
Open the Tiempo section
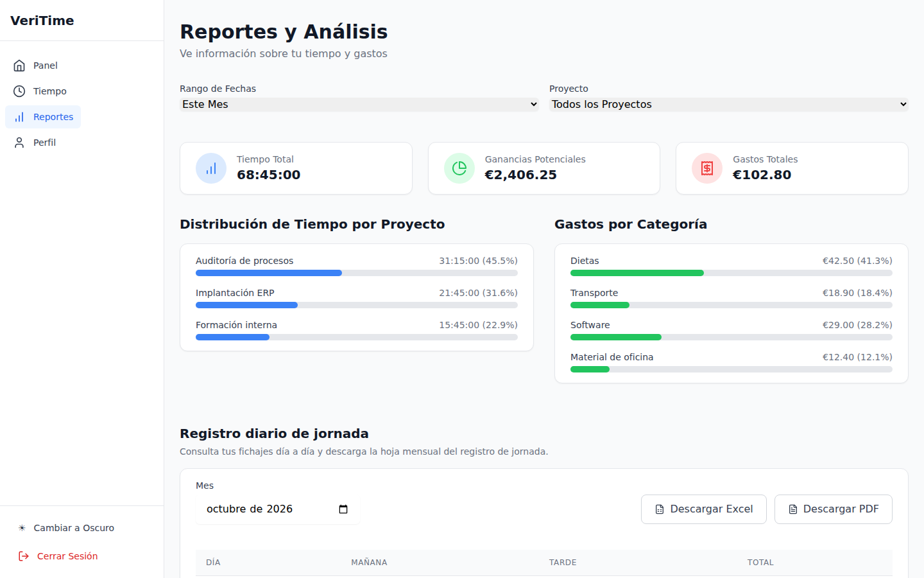click(41, 91)
